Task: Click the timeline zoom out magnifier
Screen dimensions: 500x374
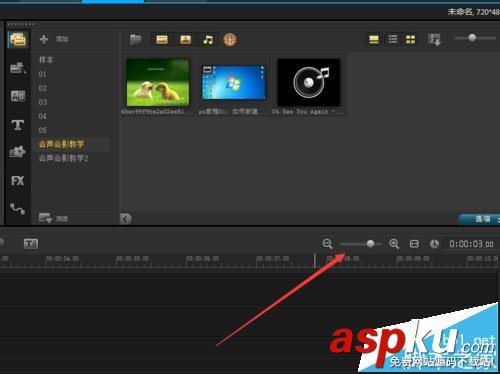Action: (328, 244)
